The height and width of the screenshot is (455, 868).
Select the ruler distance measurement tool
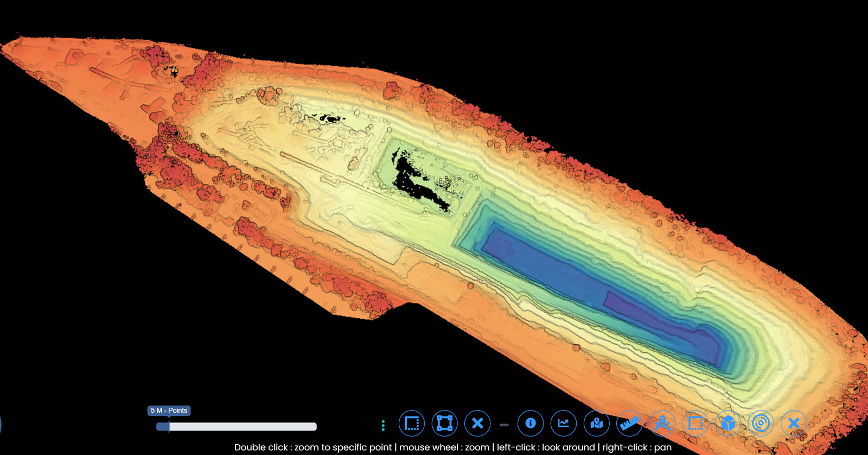[629, 424]
